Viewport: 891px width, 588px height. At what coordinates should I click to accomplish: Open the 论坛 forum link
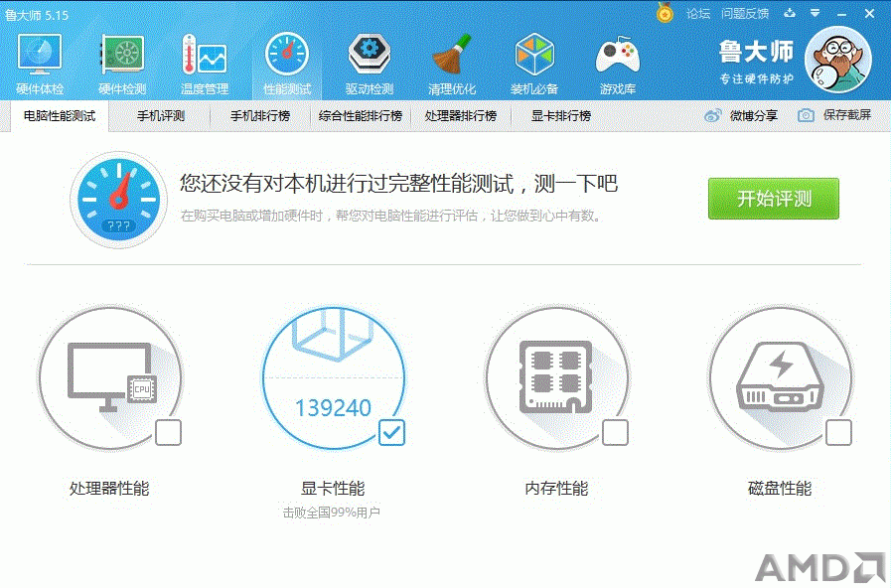[x=697, y=13]
